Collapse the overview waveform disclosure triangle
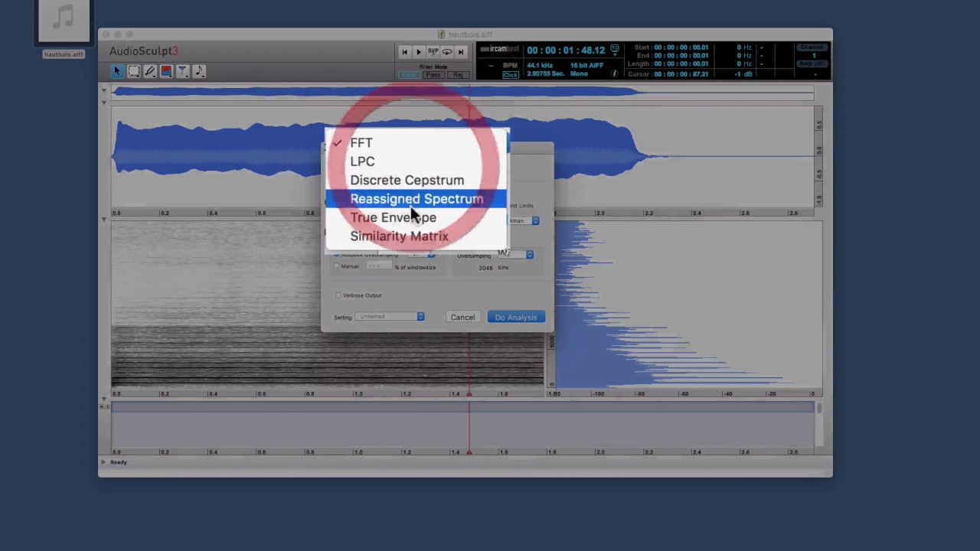This screenshot has width=980, height=551. (104, 90)
